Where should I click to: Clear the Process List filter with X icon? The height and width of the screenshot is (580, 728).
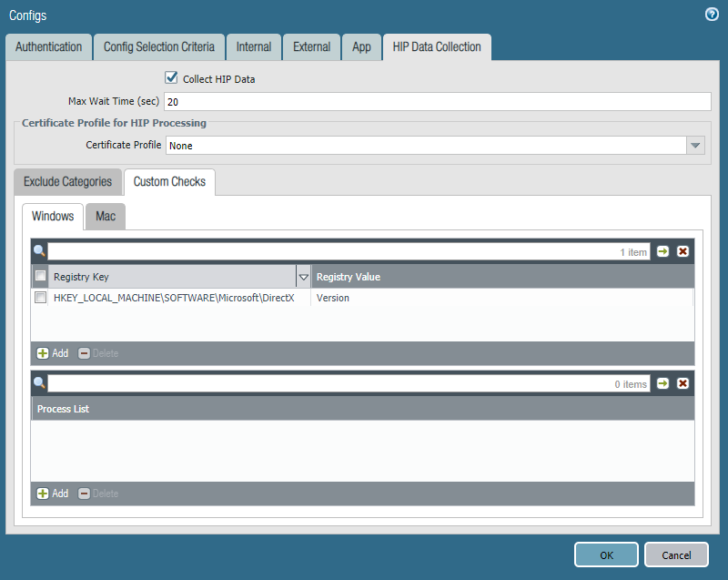click(x=682, y=383)
